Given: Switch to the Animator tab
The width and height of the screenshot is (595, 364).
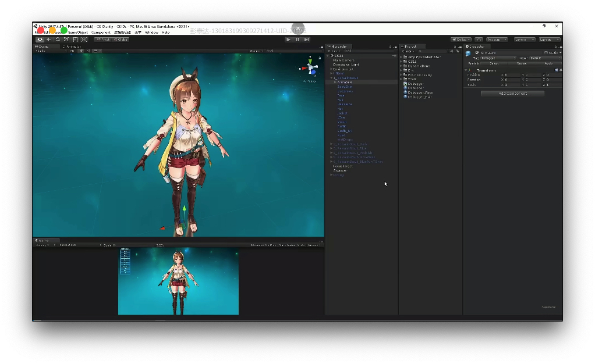Looking at the screenshot, I should pos(72,47).
